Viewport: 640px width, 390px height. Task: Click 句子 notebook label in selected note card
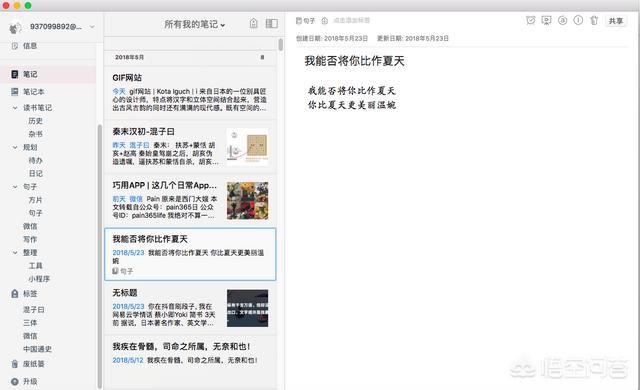tap(122, 271)
